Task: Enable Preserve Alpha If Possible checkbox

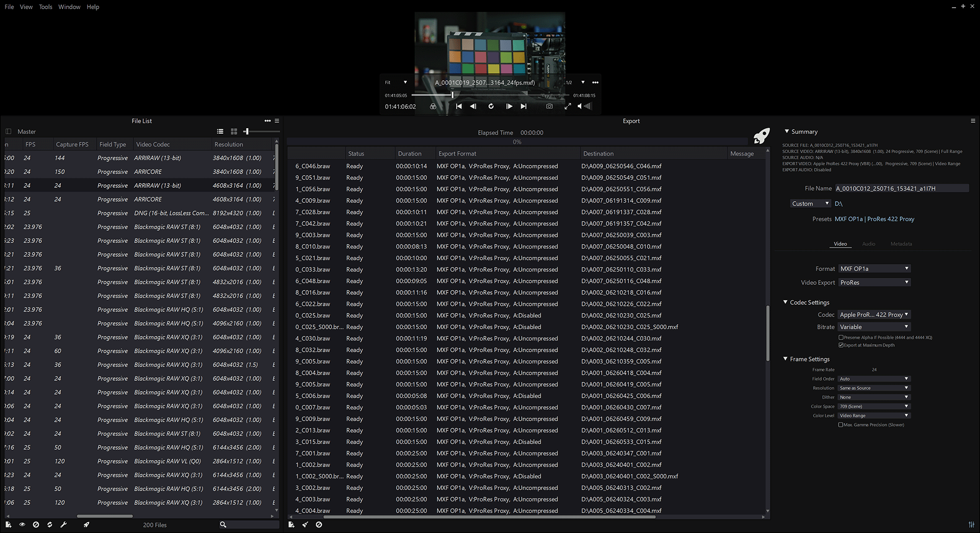Action: point(841,337)
